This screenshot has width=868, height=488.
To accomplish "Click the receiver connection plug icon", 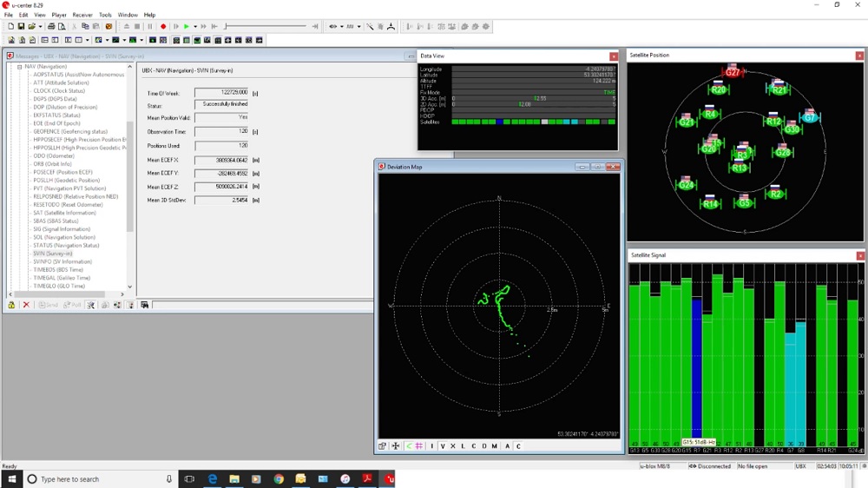I will tap(332, 27).
